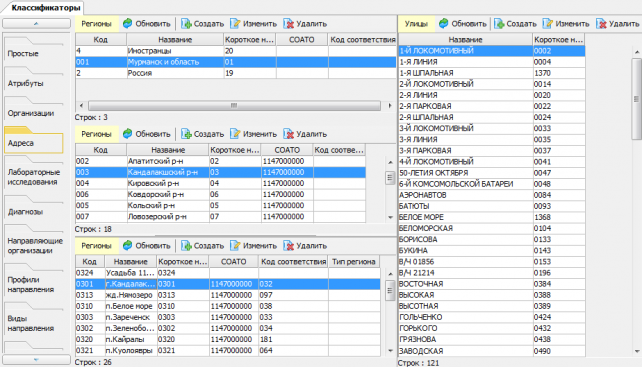Click the Изменить icon in the middle Регионы toolbar

pyautogui.click(x=235, y=134)
